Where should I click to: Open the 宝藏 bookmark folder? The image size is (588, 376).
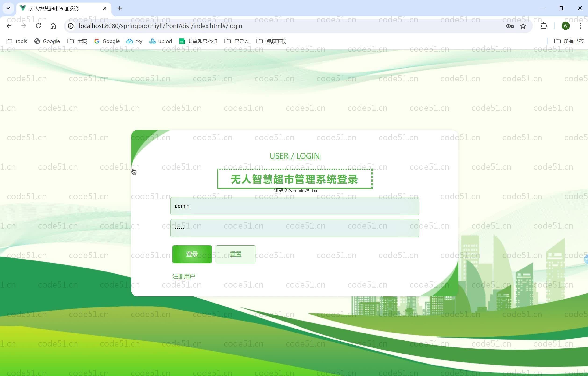coord(77,41)
